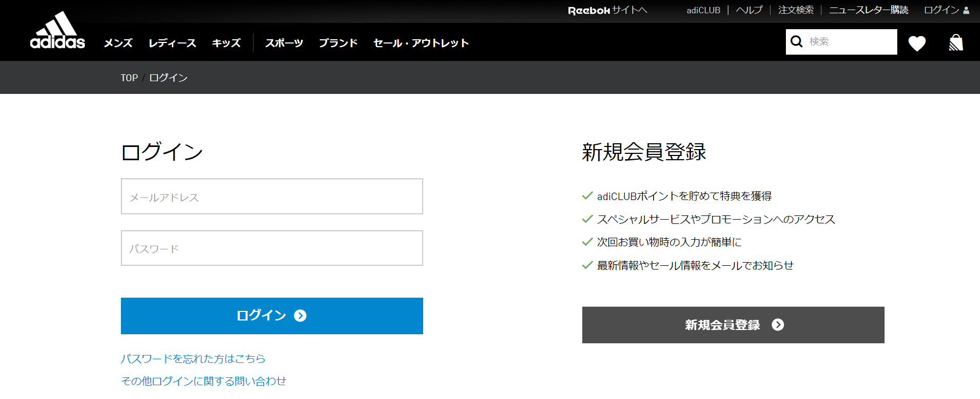Image resolution: width=980 pixels, height=399 pixels.
Task: Open the セール・アウトレット menu
Action: (x=421, y=43)
